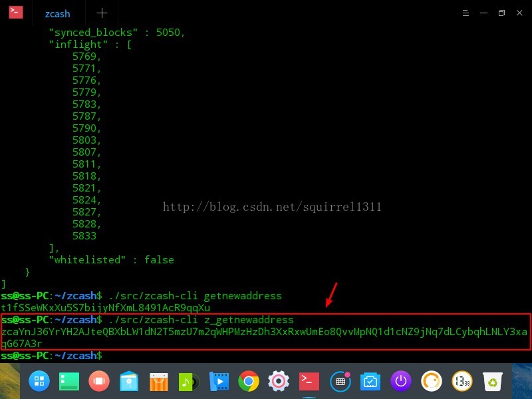Click the red terminal icon in the dock
Screen dimensions: 532x399
pos(309,381)
